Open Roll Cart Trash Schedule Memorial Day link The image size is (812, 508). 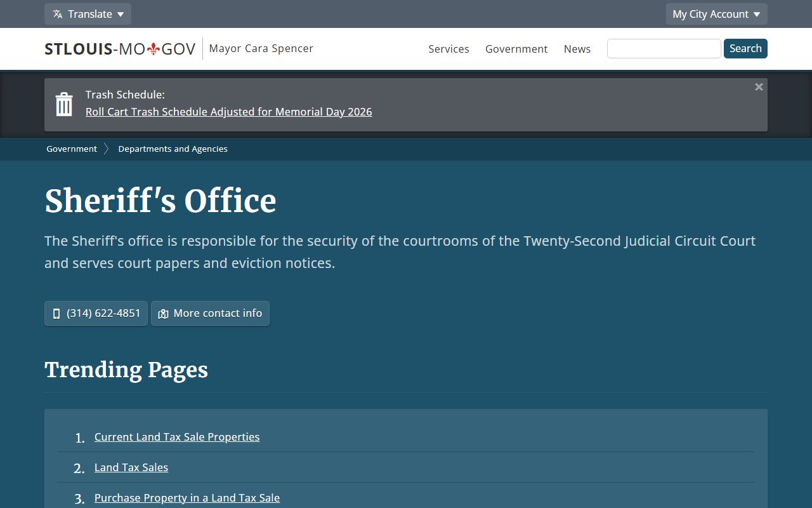click(x=229, y=112)
